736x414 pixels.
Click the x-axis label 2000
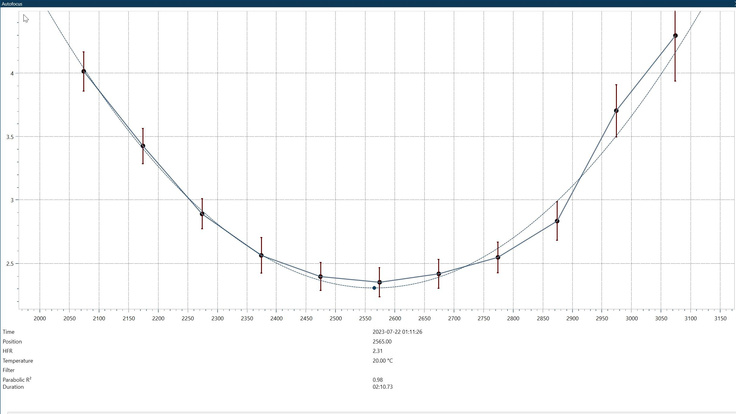[39, 319]
